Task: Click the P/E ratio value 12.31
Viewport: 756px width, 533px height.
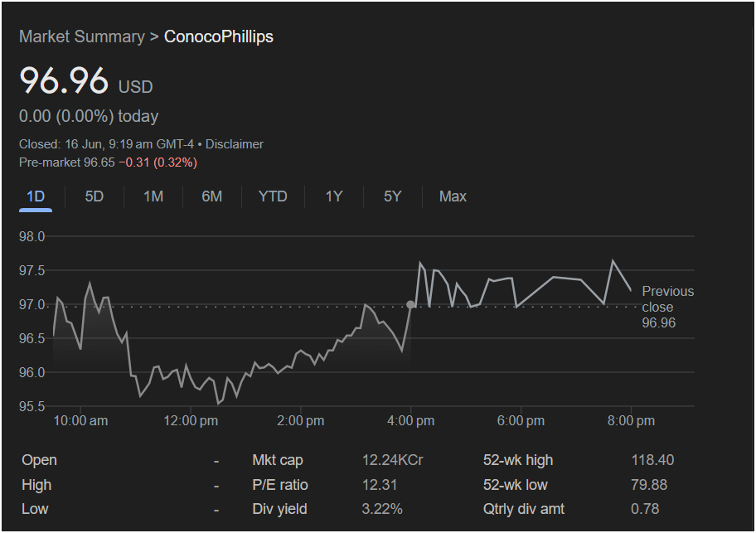Action: tap(380, 484)
